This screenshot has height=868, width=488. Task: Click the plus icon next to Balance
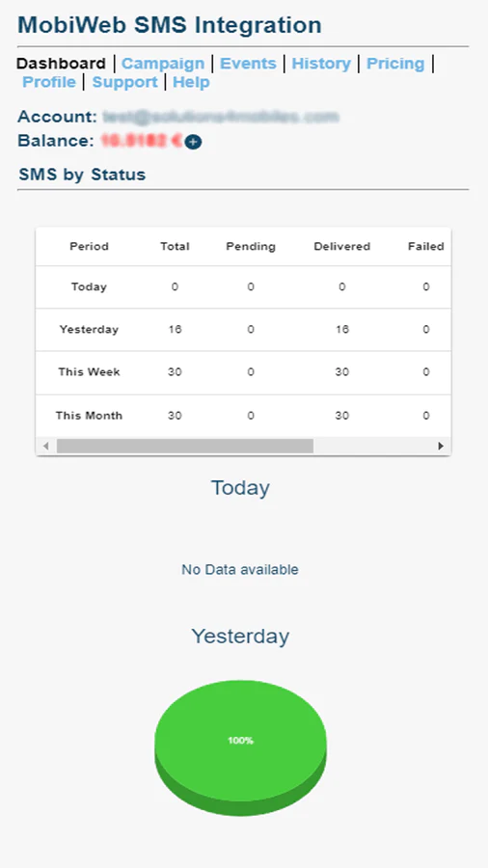(x=193, y=143)
